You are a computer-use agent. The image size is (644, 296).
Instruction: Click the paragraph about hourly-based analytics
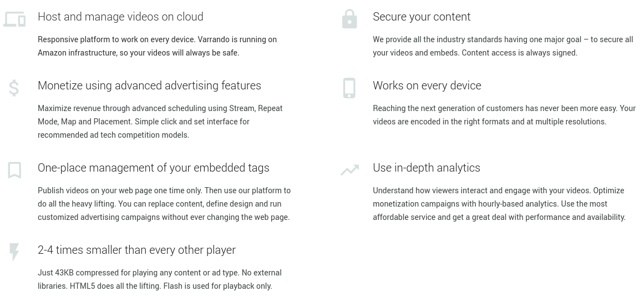(499, 204)
